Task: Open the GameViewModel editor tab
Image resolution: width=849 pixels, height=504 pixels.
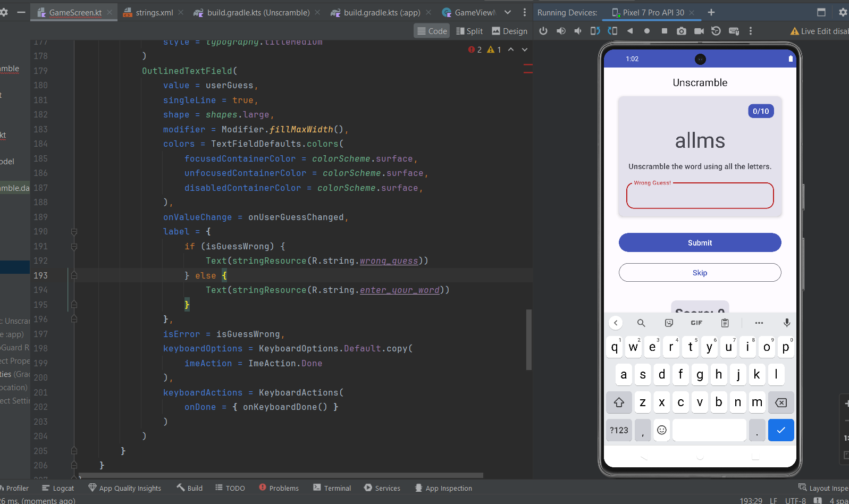Action: pos(469,12)
